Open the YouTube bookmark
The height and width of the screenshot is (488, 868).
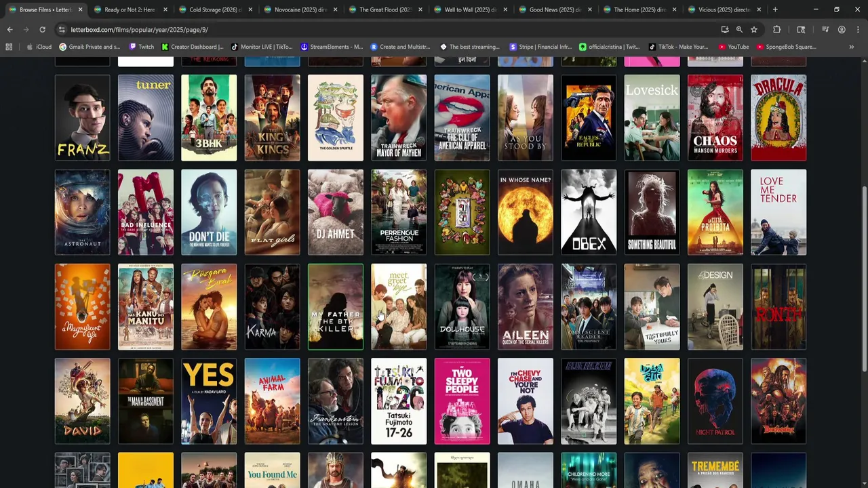[x=733, y=47]
